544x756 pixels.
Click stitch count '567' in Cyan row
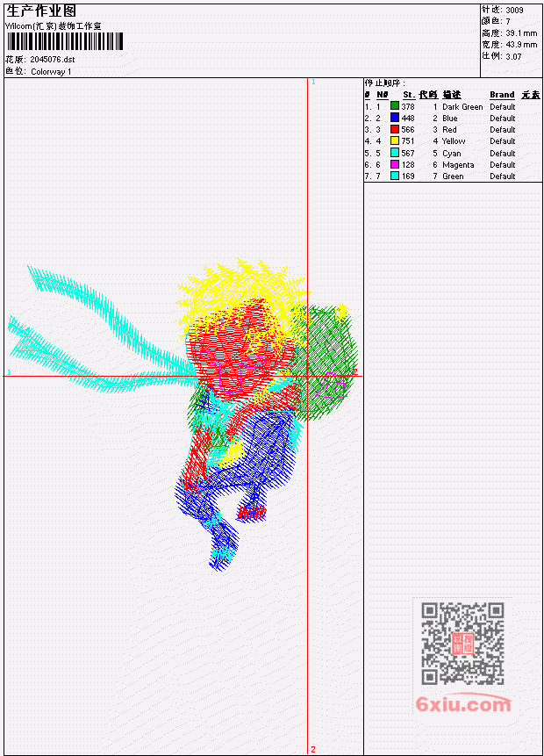point(408,154)
